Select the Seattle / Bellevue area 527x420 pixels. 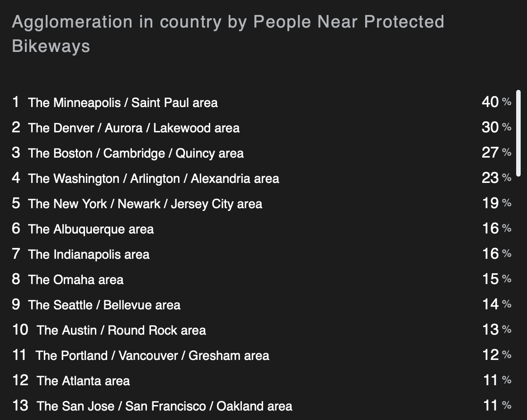point(104,305)
